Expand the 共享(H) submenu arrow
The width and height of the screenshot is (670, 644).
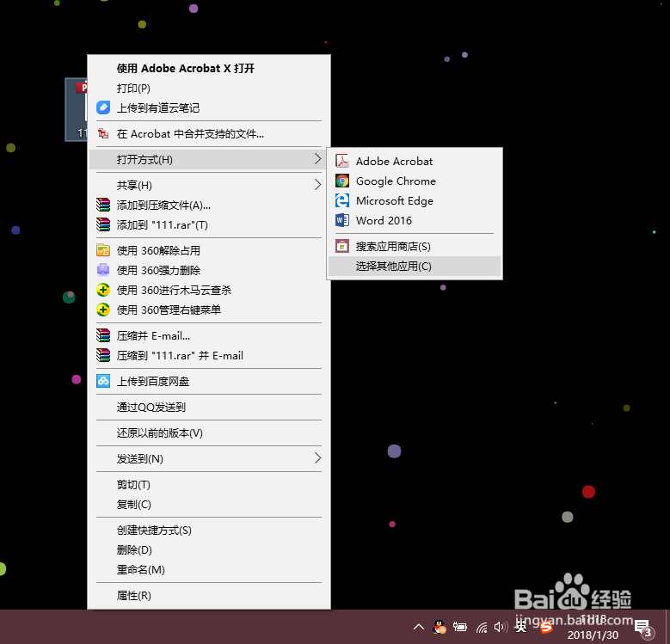click(317, 185)
